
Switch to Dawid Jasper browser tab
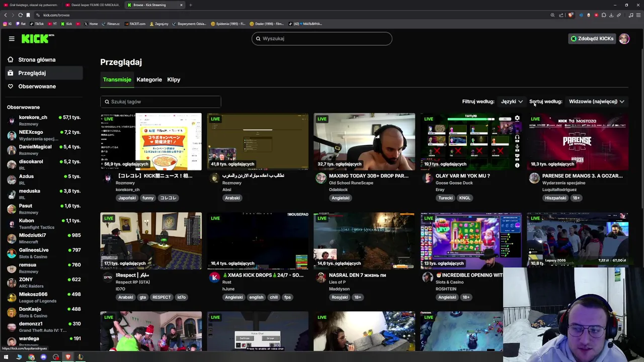93,5
